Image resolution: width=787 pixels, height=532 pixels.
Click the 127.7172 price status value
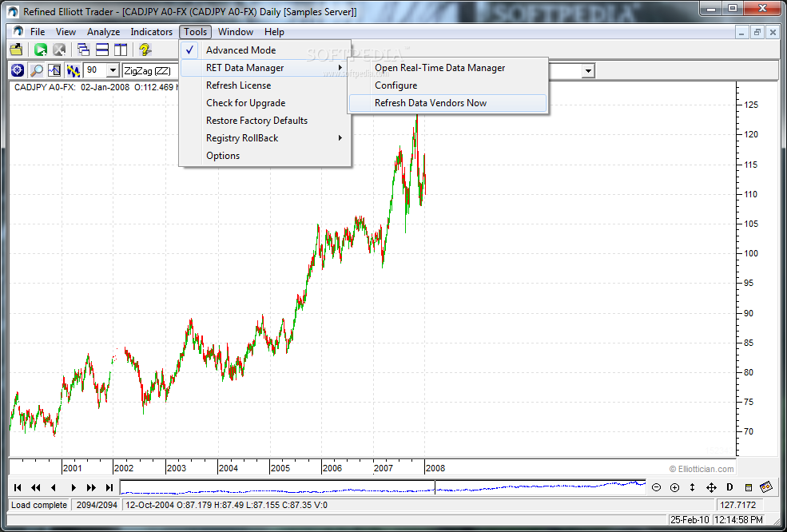740,505
